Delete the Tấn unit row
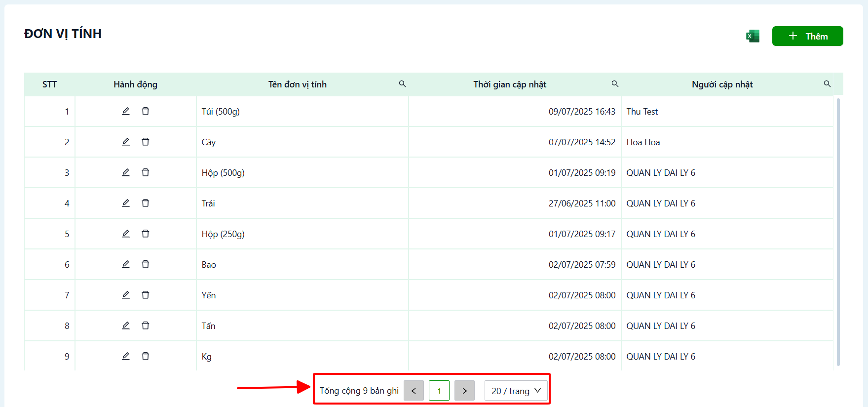This screenshot has width=868, height=407. point(146,326)
